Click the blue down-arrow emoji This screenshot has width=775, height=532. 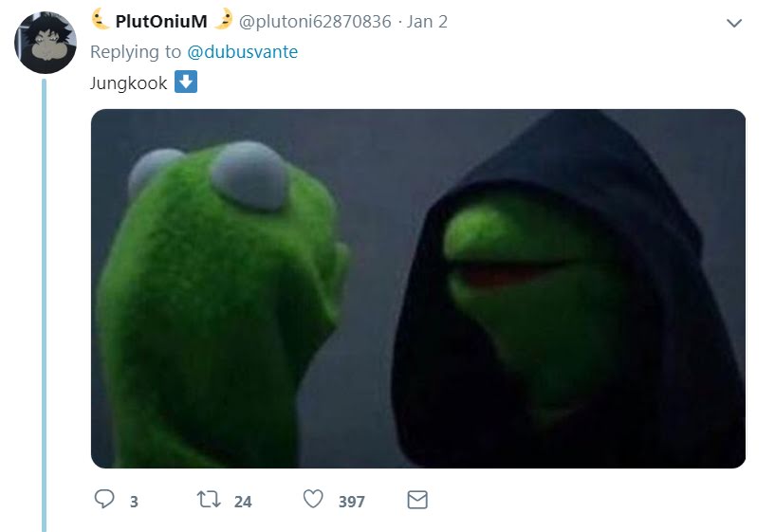coord(186,82)
